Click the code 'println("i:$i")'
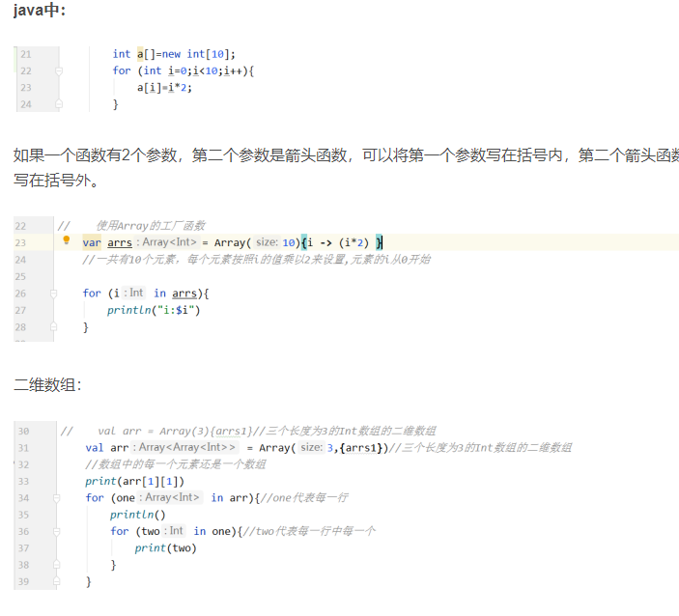Screen dimensions: 679x616 (x=154, y=310)
